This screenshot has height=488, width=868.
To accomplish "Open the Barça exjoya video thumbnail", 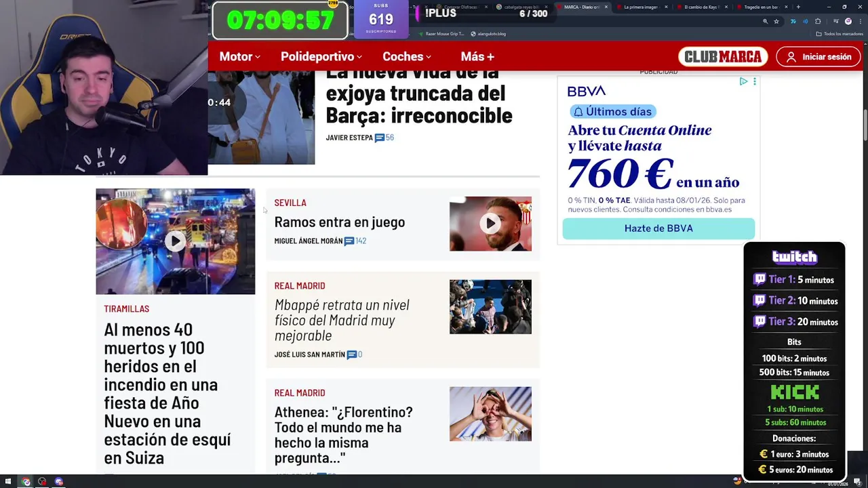I will [x=261, y=117].
